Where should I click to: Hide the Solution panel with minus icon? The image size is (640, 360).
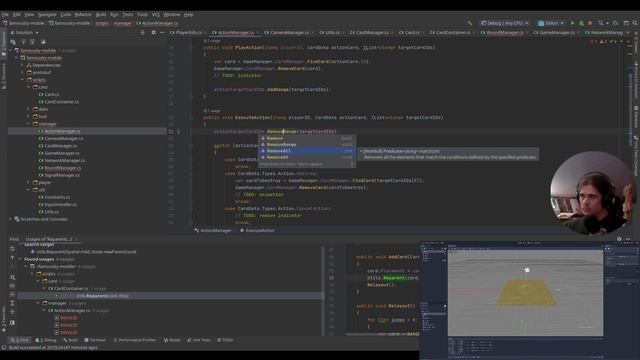162,32
